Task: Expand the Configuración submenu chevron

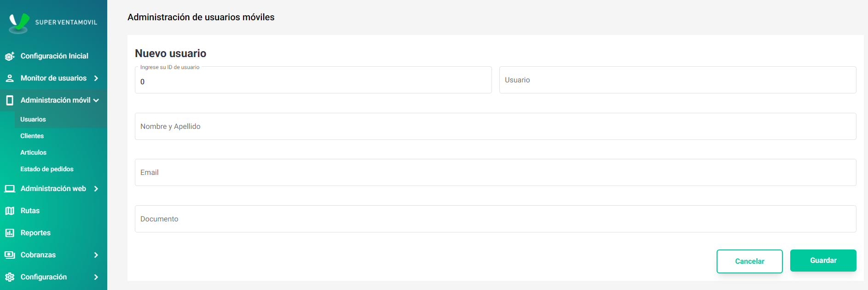Action: 96,277
